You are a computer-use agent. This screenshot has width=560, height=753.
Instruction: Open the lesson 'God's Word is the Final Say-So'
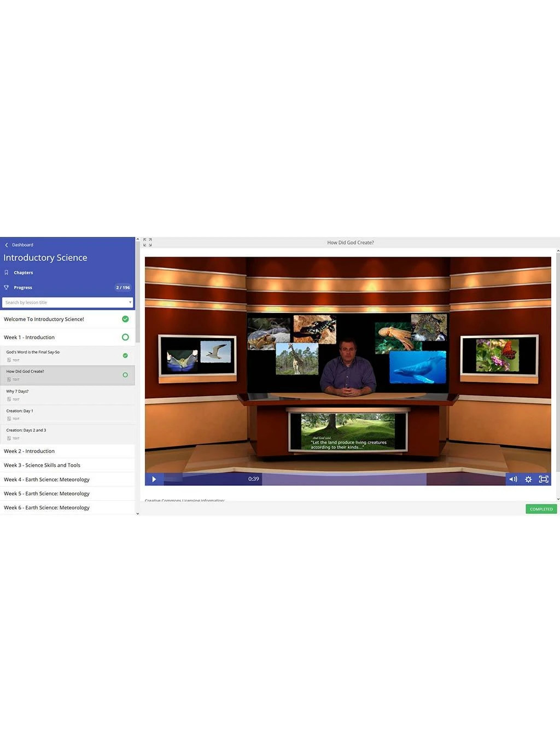pyautogui.click(x=67, y=356)
